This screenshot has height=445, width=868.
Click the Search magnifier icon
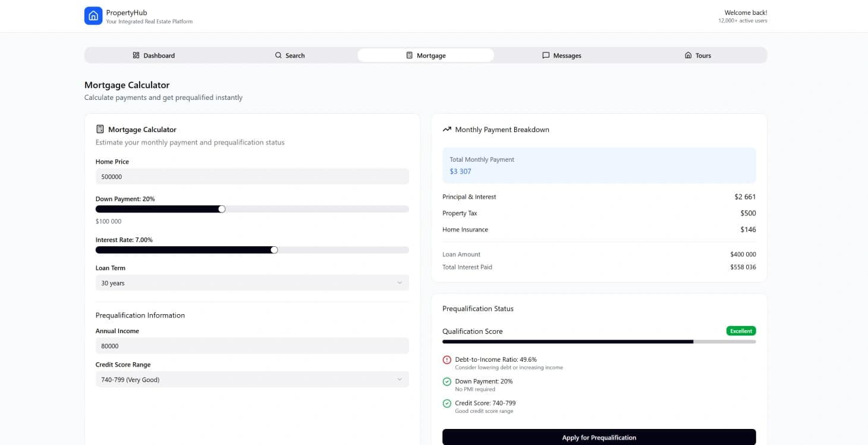(x=278, y=55)
